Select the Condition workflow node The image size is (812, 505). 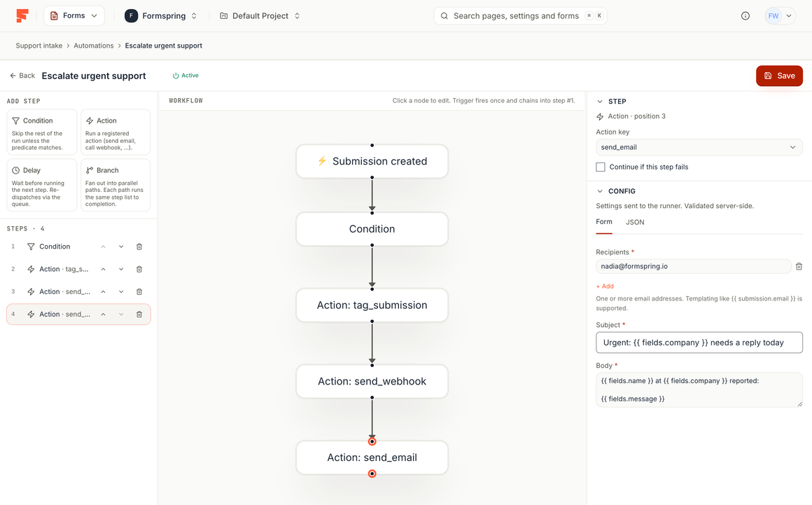[x=372, y=229]
